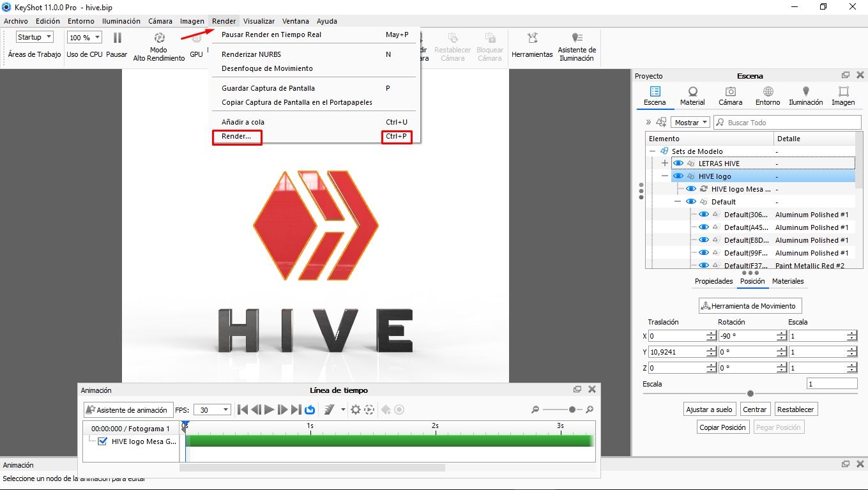The height and width of the screenshot is (490, 868).
Task: Open Asistente de Iluminación lightbulb icon
Action: 577,38
